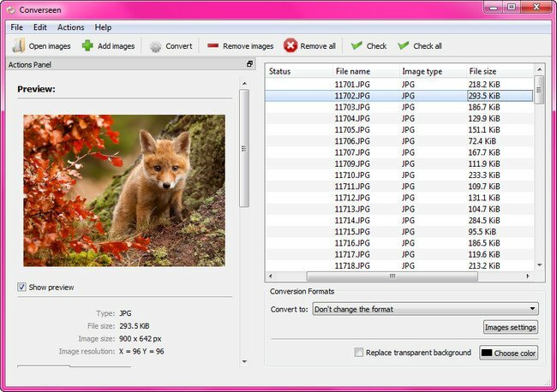
Task: Click the Check all checkmark icon
Action: point(404,46)
